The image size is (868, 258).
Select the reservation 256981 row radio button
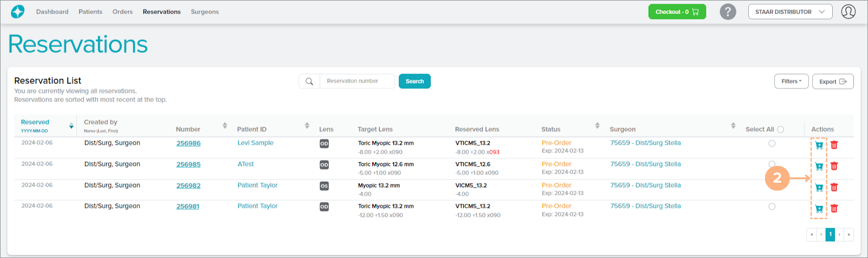(x=772, y=207)
